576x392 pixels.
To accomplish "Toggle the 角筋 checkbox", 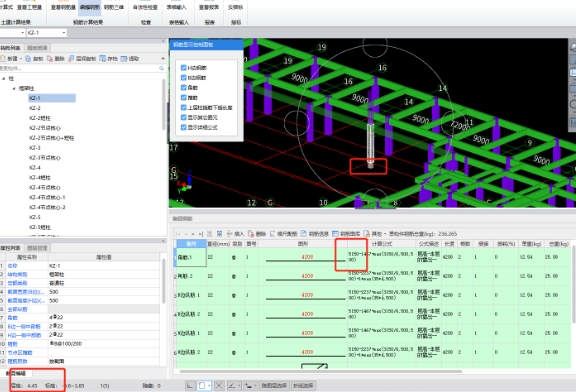I will click(x=184, y=87).
